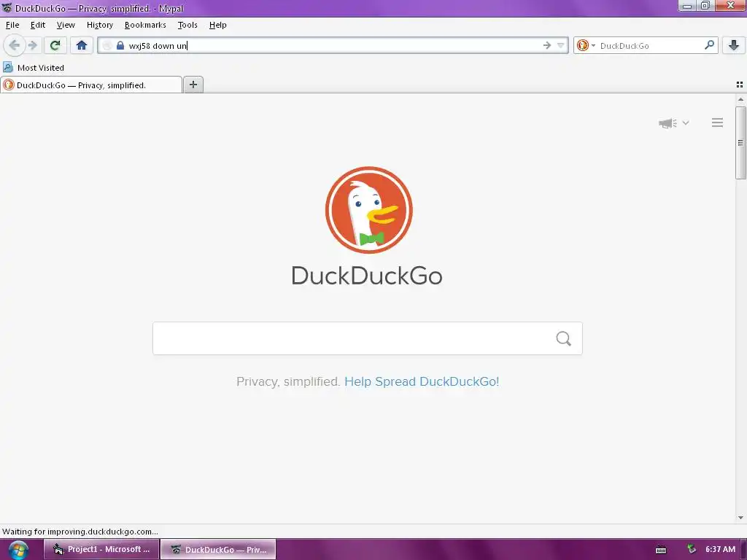Open the address bar history dropdown
Screen dimensions: 747x560
(x=561, y=45)
